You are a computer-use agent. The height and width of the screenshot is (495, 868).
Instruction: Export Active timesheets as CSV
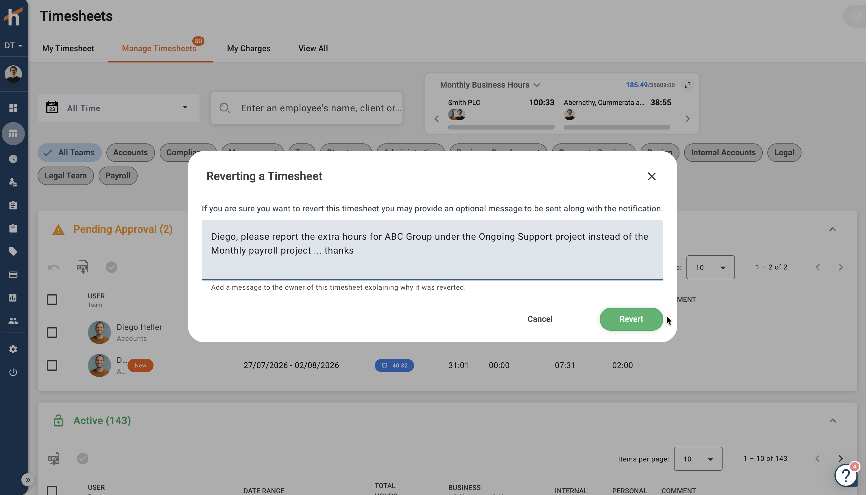(54, 459)
